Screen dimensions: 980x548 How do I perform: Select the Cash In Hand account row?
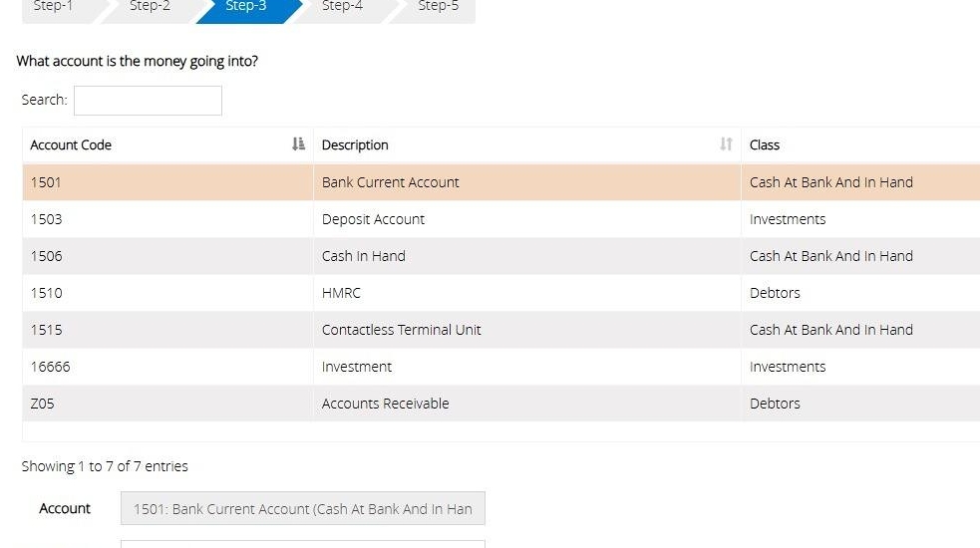click(x=363, y=256)
